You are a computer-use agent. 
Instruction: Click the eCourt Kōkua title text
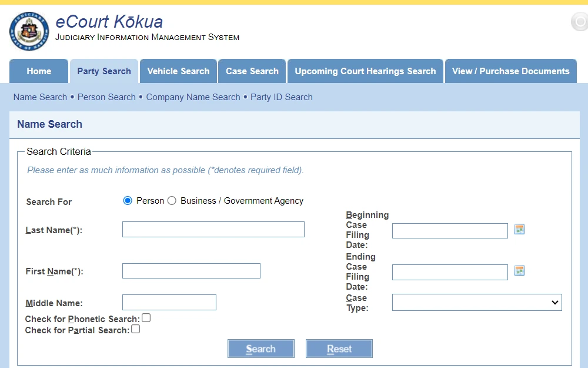click(109, 22)
